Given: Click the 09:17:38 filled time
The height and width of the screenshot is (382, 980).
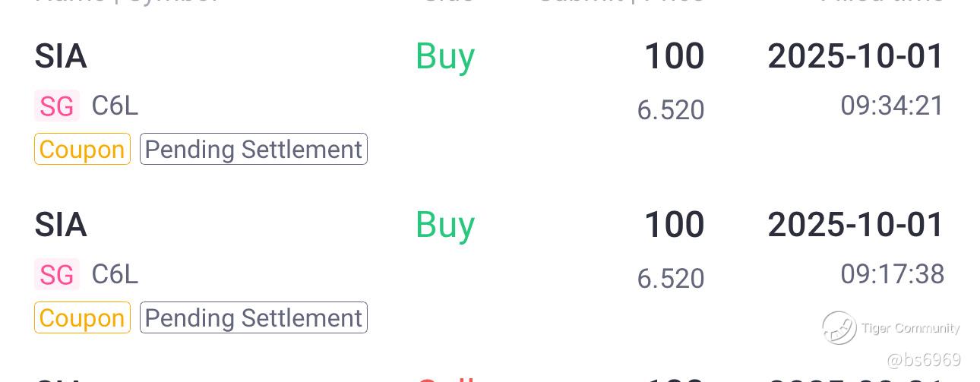Looking at the screenshot, I should pos(892,273).
